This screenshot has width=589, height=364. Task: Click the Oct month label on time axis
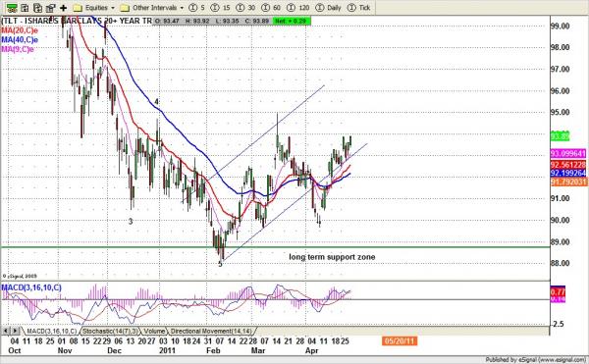(x=15, y=350)
